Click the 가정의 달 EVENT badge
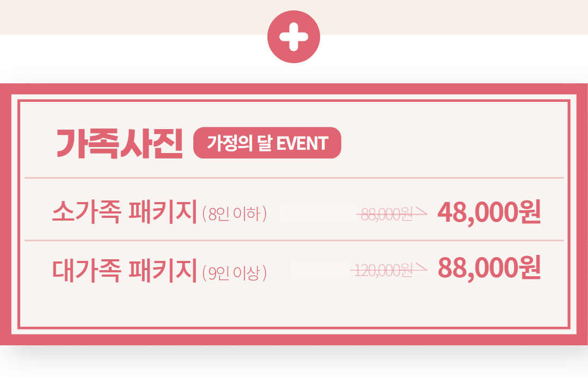The height and width of the screenshot is (378, 588). [267, 143]
